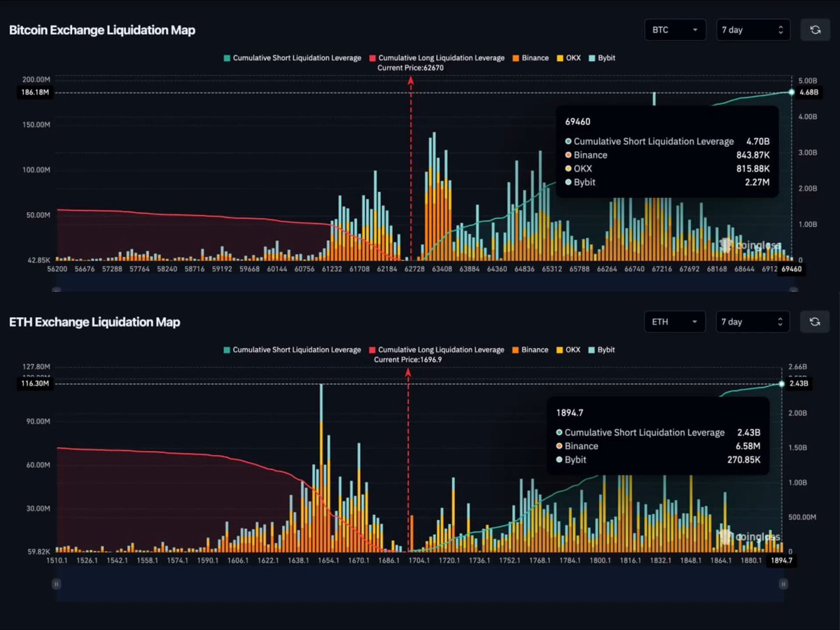
Task: Click the Current Price:1696.9 label
Action: click(408, 360)
